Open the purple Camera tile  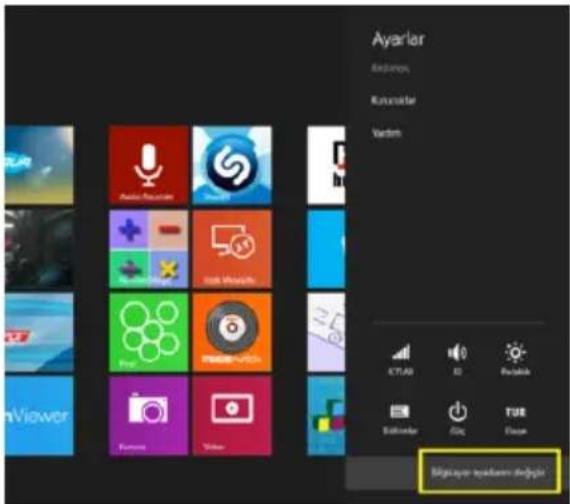148,416
